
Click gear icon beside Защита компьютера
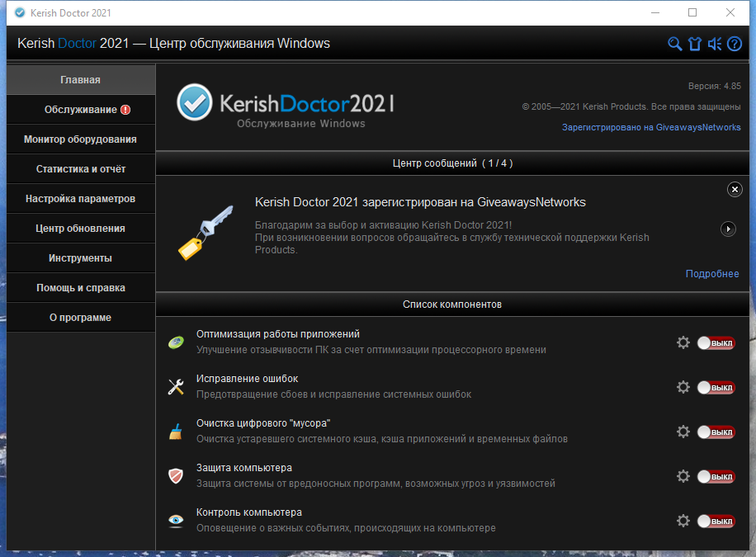[x=683, y=476]
